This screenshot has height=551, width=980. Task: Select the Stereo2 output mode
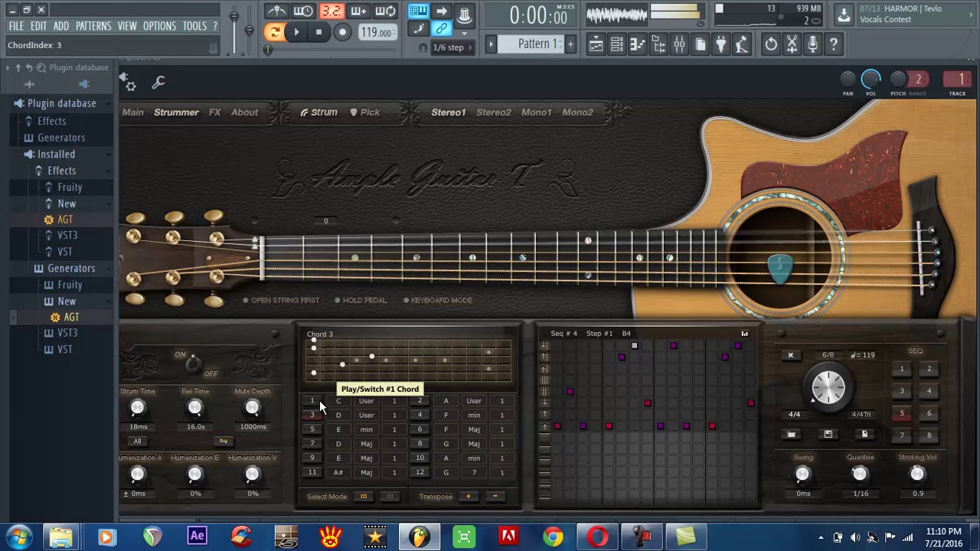click(494, 112)
